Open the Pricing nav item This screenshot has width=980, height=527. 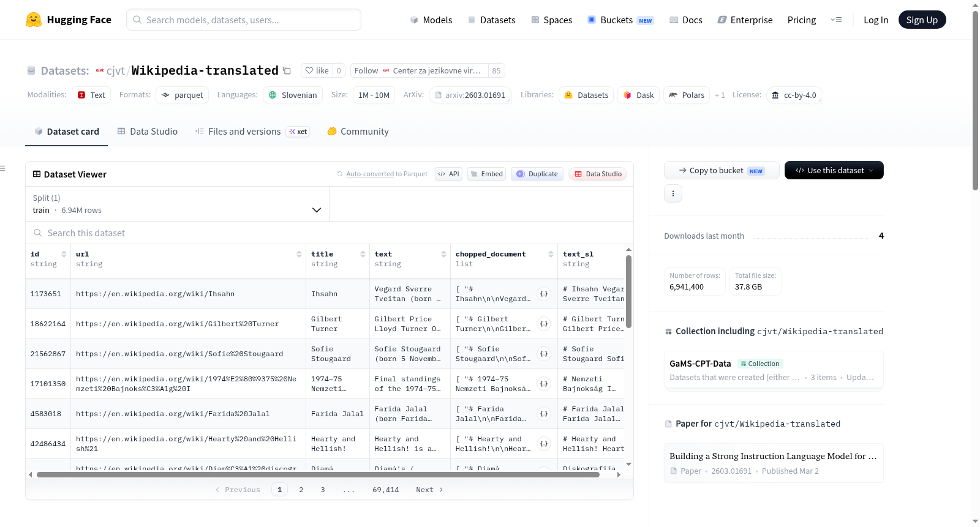(802, 20)
